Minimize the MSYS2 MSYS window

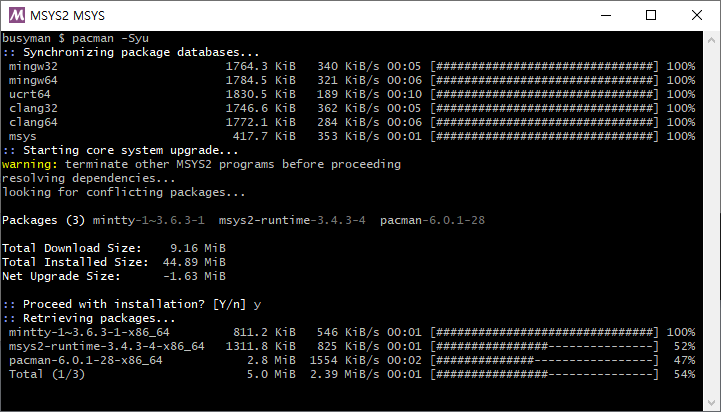coord(606,15)
